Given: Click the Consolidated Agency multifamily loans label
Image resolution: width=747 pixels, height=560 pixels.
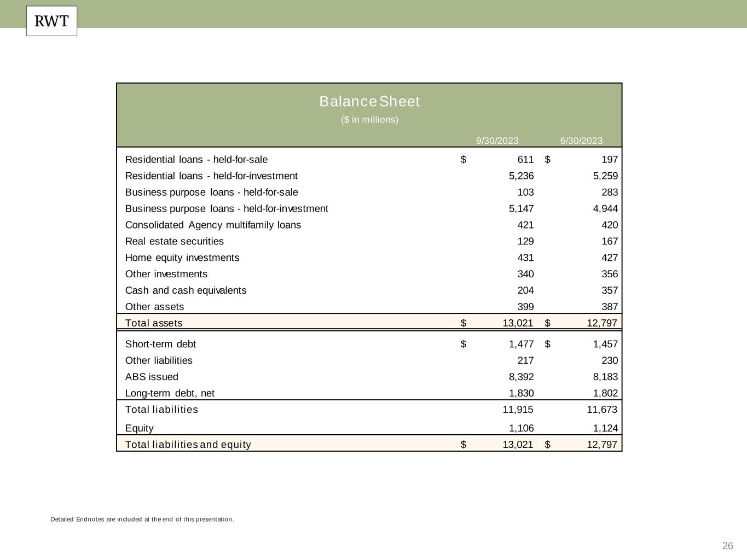Looking at the screenshot, I should pyautogui.click(x=213, y=225).
